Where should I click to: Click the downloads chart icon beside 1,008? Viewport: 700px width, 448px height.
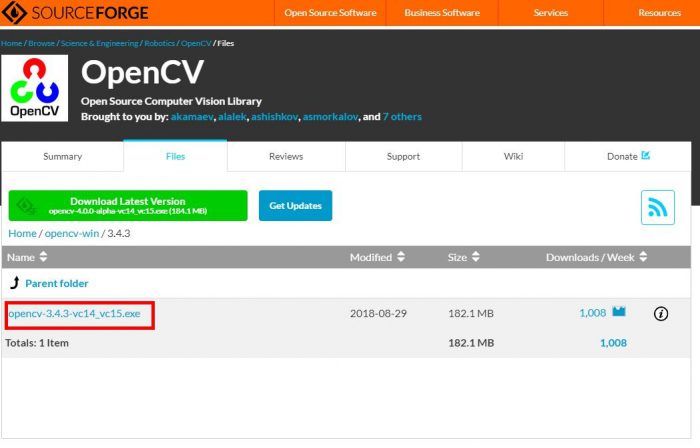click(x=619, y=312)
